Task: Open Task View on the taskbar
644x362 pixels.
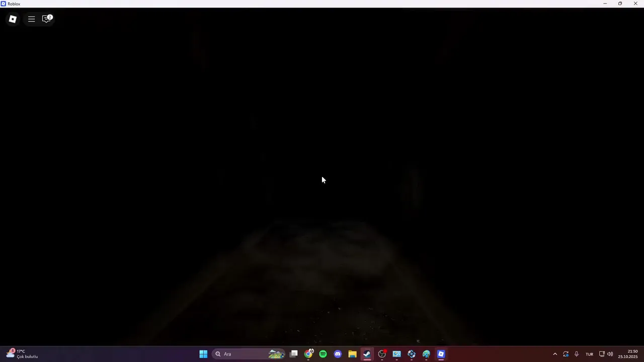Action: [294, 354]
